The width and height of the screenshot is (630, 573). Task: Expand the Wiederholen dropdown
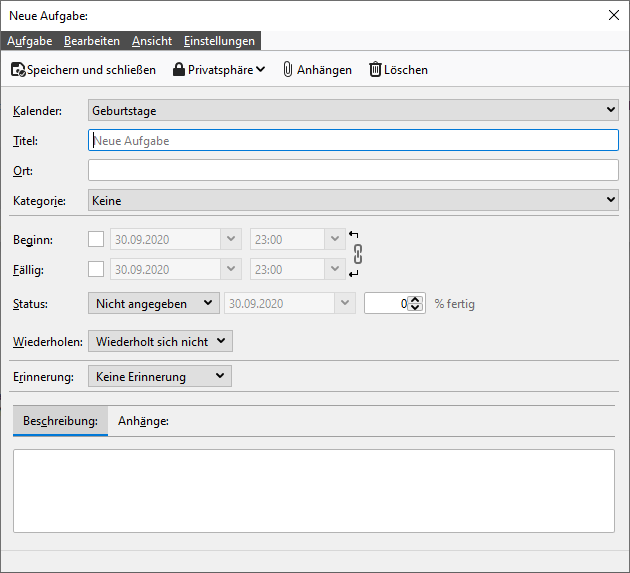(x=160, y=342)
